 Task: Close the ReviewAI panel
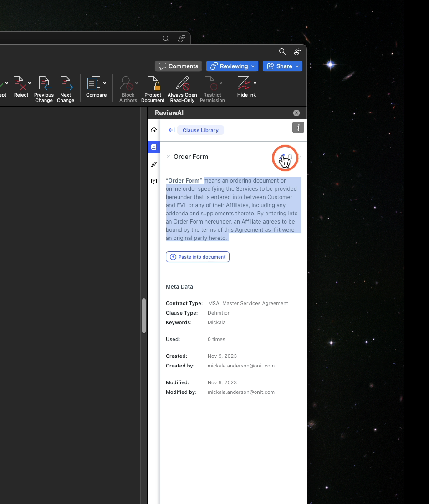[296, 113]
